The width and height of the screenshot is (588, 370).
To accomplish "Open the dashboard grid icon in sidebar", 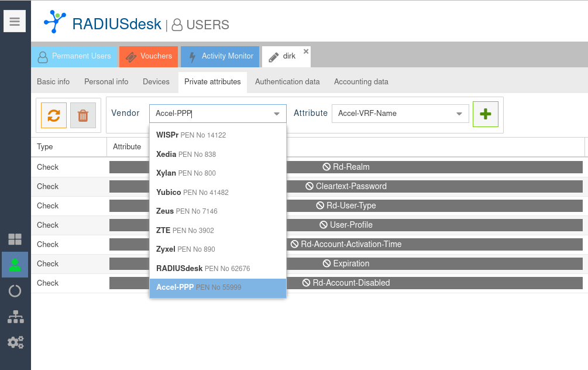I will pos(15,239).
